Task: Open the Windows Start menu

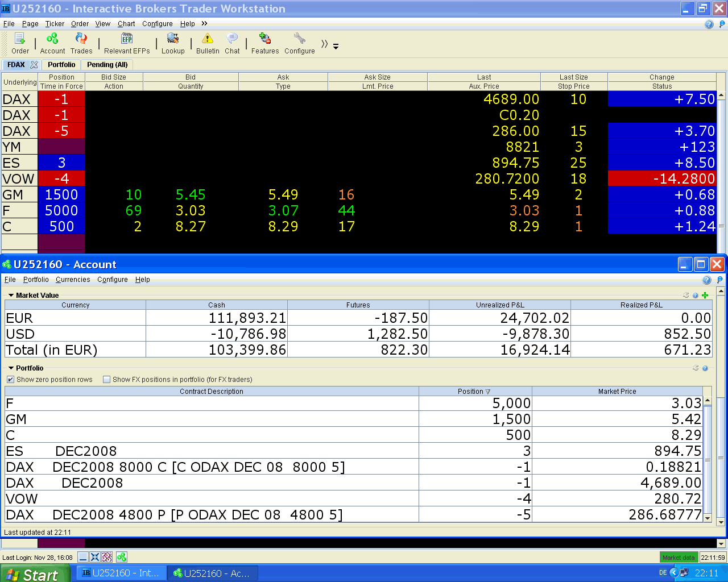Action: pos(35,573)
